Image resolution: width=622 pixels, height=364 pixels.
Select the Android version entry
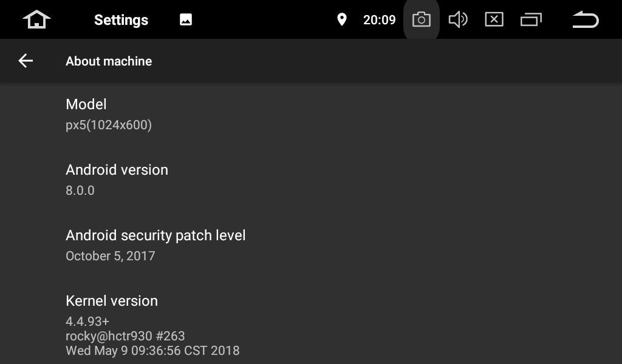[311, 180]
